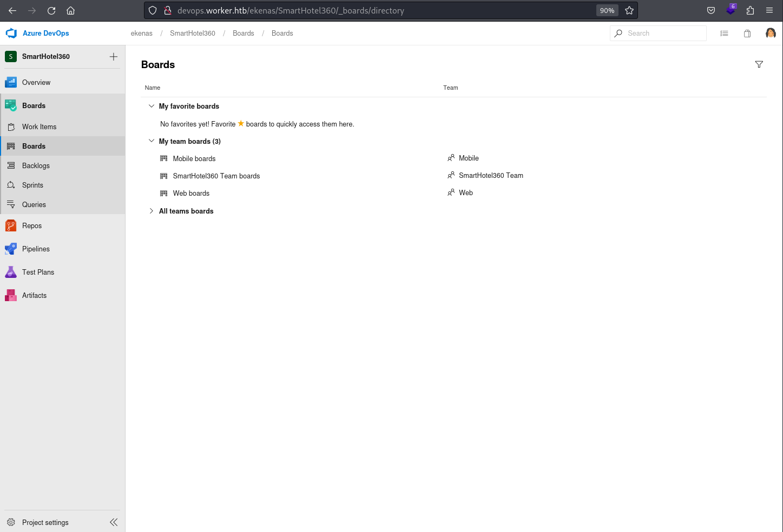
Task: Open the Overview hub icon
Action: point(11,82)
